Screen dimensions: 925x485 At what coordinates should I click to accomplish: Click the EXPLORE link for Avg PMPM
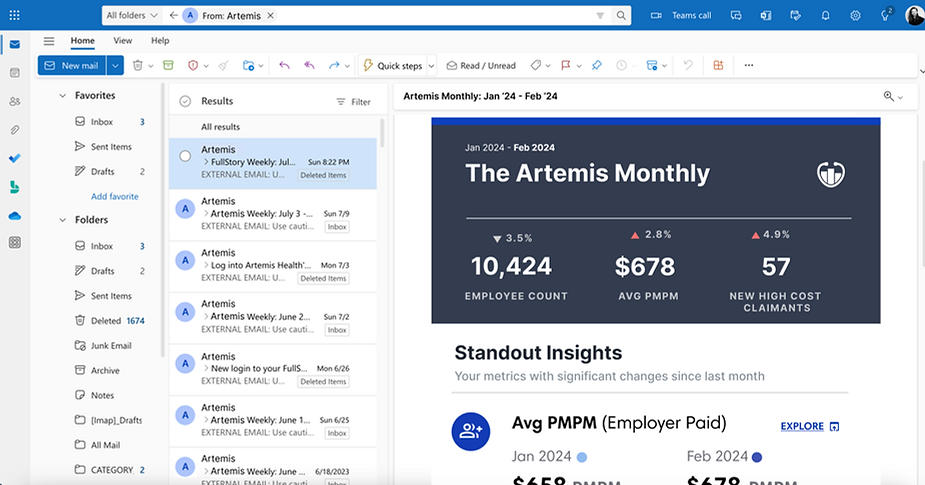[x=809, y=426]
